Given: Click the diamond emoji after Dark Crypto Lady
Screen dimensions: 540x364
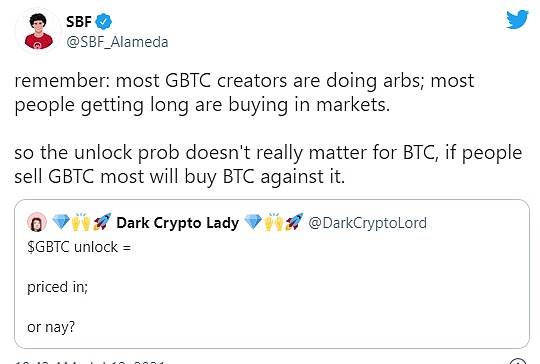Looking at the screenshot, I should tap(253, 222).
